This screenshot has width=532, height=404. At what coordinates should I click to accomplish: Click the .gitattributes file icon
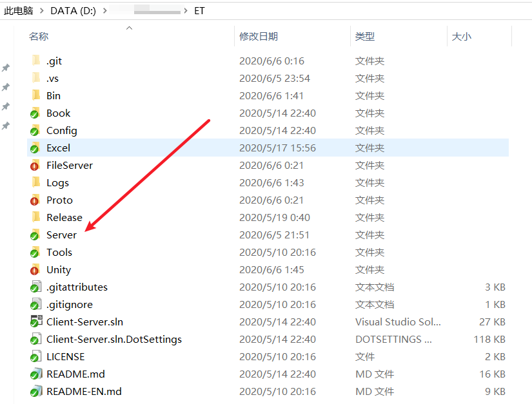pos(35,287)
